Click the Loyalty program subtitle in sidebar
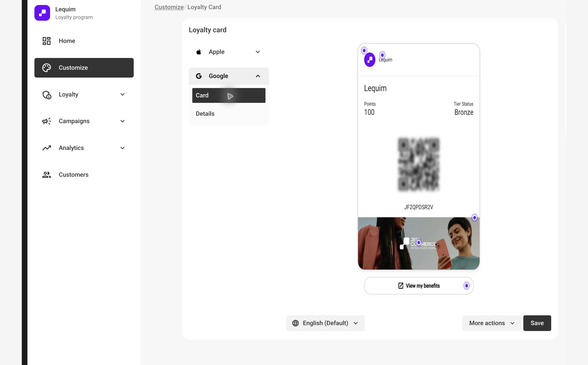 click(74, 17)
